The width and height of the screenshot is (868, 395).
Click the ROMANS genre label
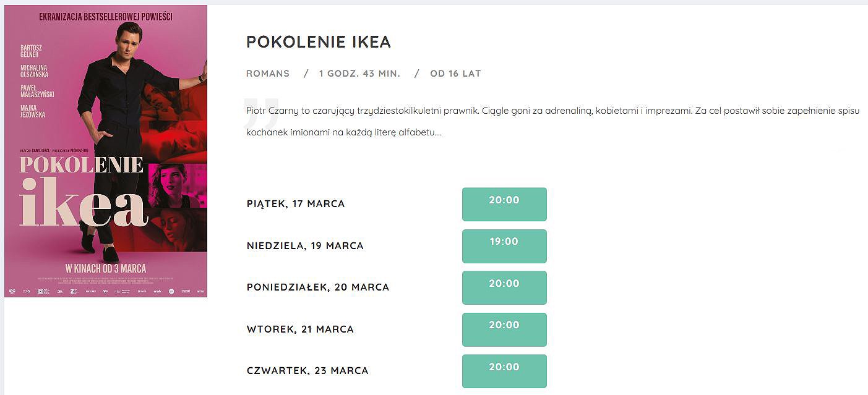tap(268, 74)
